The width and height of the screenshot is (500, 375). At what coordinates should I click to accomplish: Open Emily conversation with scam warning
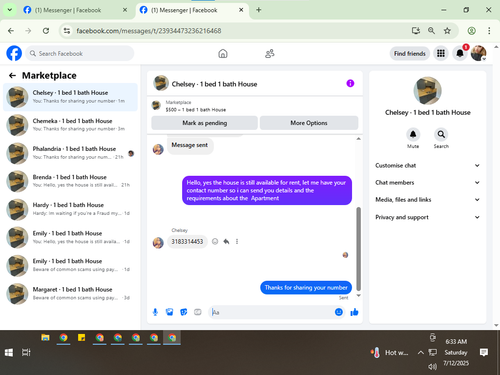pos(70,266)
